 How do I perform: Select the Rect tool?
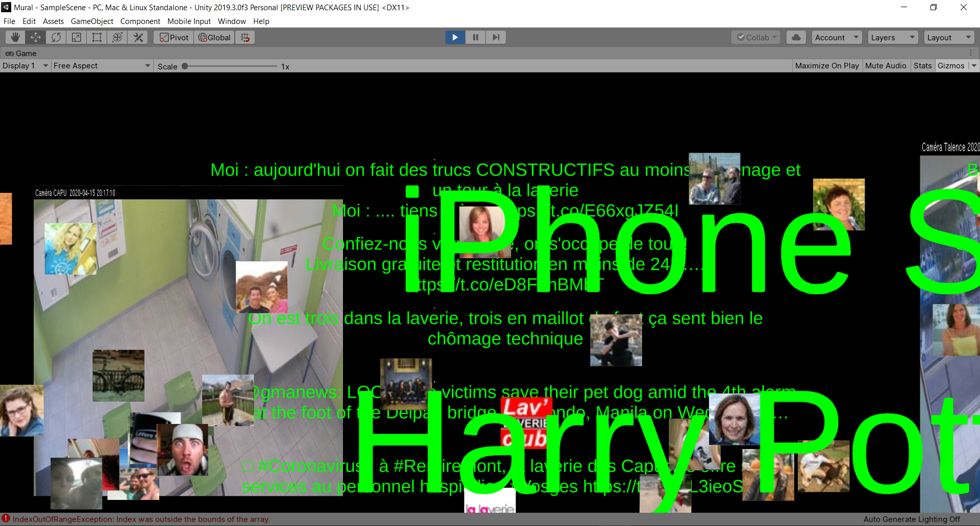(x=97, y=37)
